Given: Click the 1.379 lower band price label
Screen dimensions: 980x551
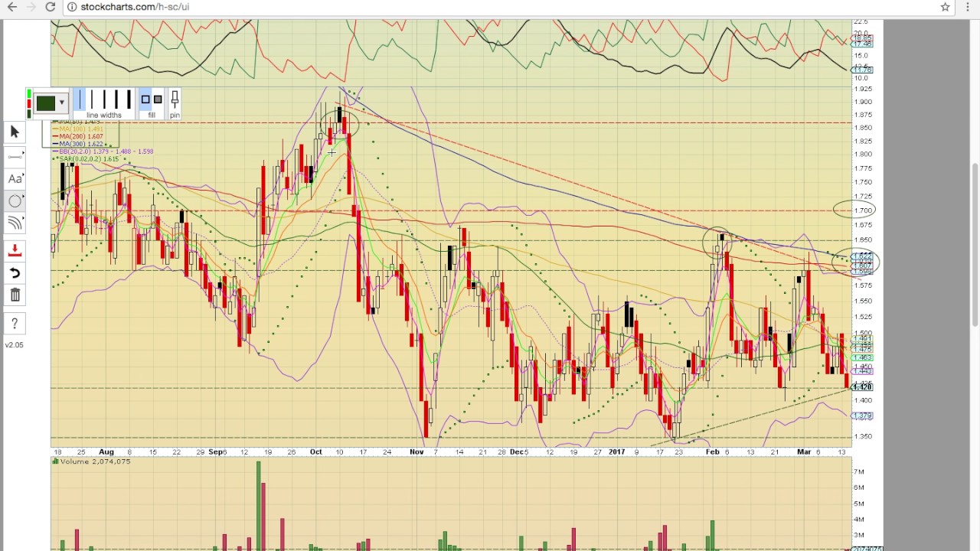Looking at the screenshot, I should (x=863, y=416).
